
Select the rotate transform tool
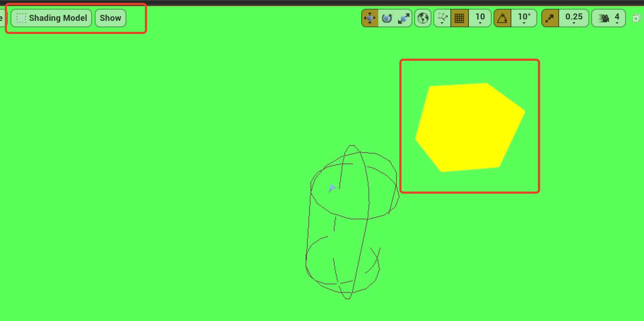(x=387, y=18)
